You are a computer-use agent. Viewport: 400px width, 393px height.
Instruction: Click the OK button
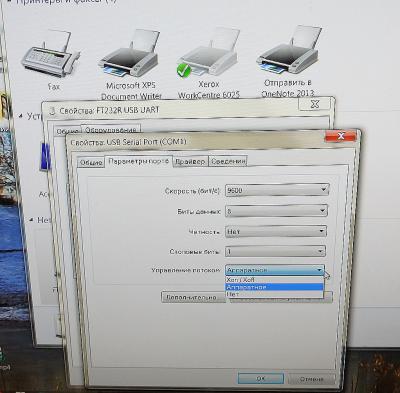261,379
